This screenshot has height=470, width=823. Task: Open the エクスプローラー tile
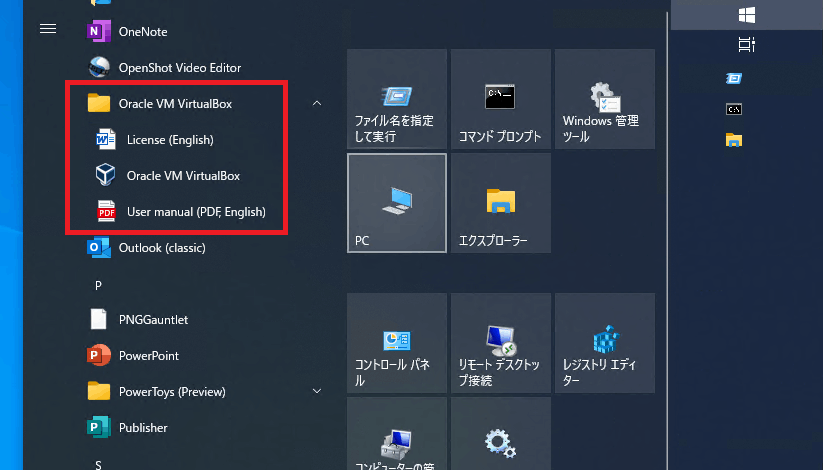click(x=501, y=203)
